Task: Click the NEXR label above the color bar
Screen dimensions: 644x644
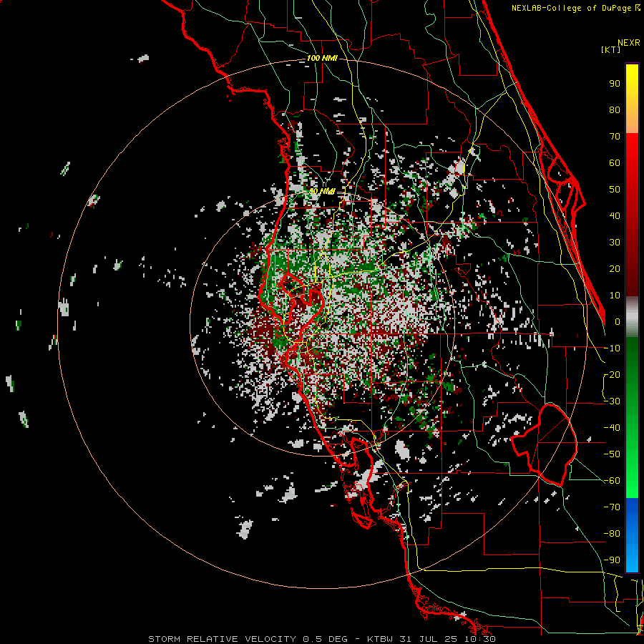Action: pyautogui.click(x=629, y=43)
